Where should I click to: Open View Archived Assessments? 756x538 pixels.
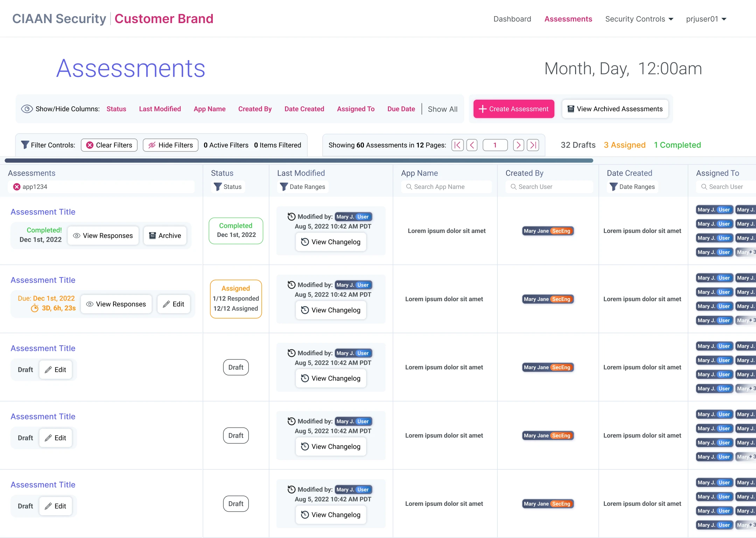click(x=615, y=109)
